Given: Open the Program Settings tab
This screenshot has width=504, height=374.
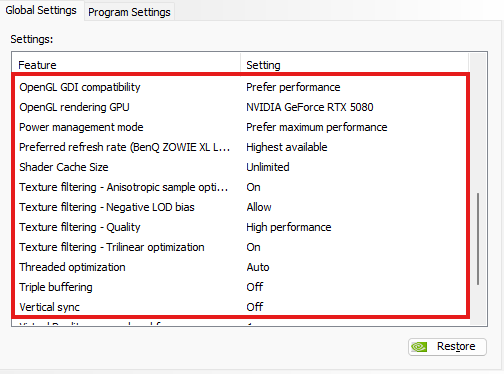Looking at the screenshot, I should click(x=129, y=12).
